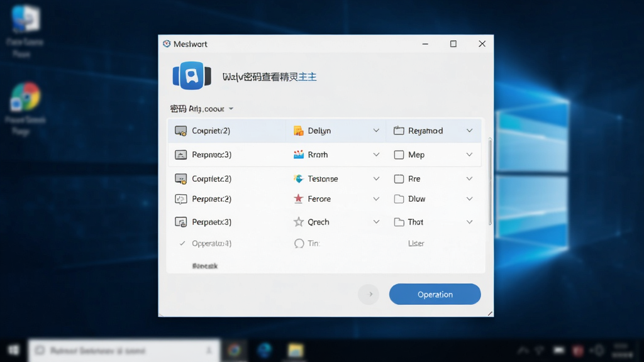Click the orange Deliyn icon
The image size is (644, 362).
click(x=299, y=131)
